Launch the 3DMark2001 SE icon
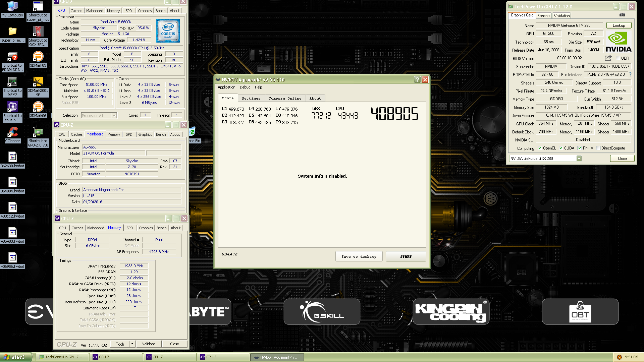This screenshot has height=362, width=644. tap(38, 87)
